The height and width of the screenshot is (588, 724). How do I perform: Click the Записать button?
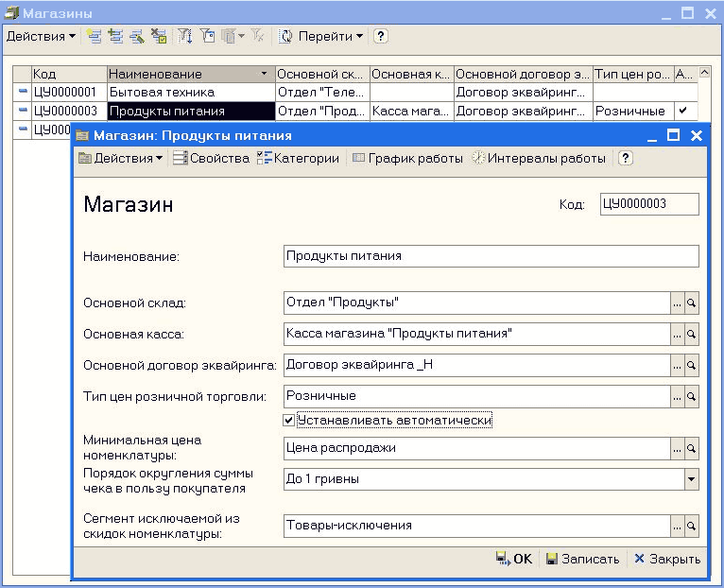click(x=582, y=559)
